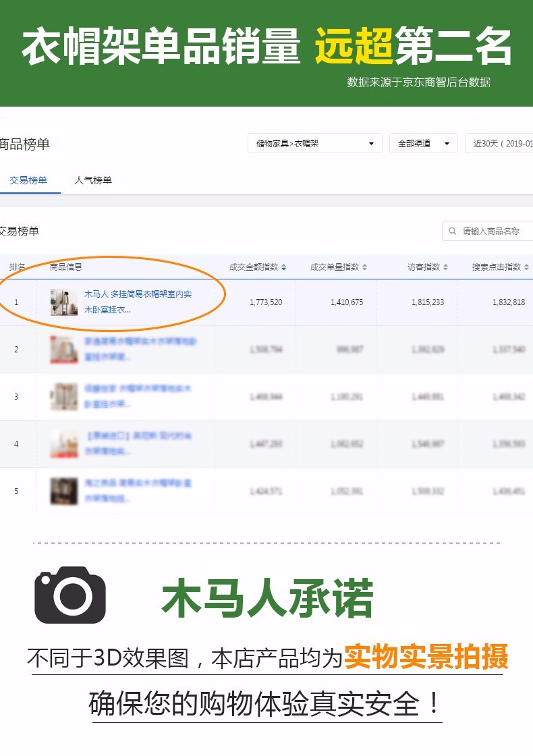Click the 商品信息 column header
This screenshot has height=756, width=533.
click(x=66, y=267)
